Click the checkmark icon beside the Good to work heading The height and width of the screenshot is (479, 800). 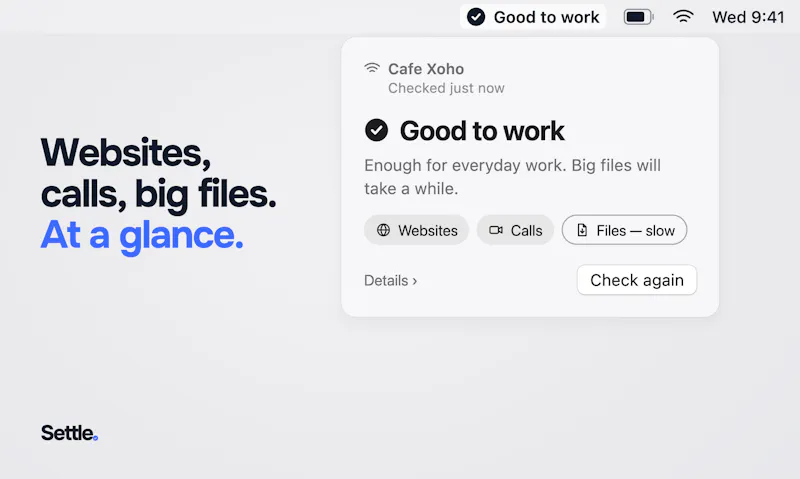click(377, 130)
